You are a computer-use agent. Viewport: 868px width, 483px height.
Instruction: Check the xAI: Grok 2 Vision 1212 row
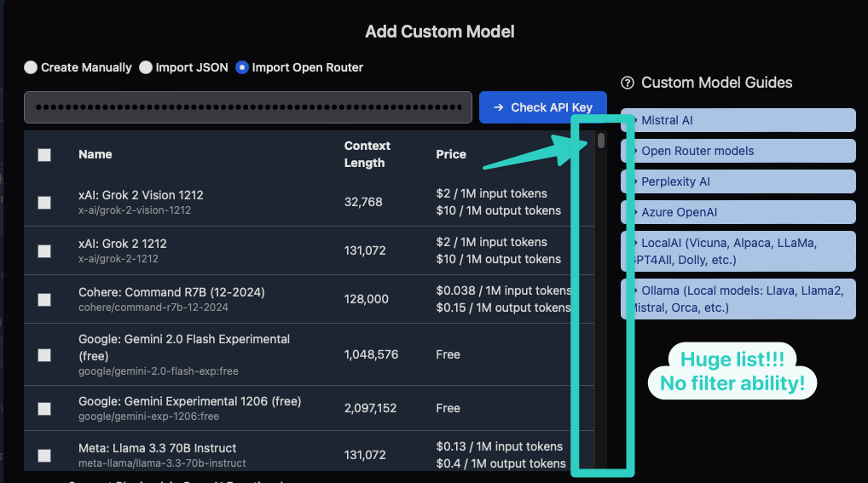pyautogui.click(x=44, y=203)
